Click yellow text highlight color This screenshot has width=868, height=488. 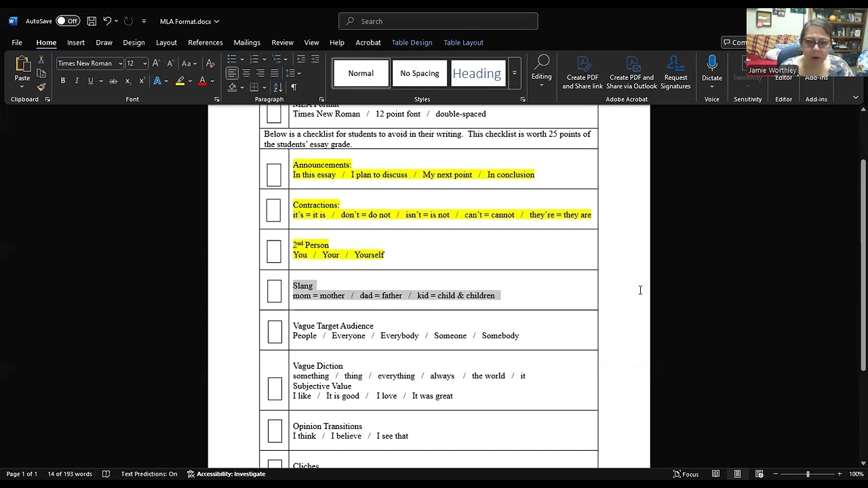pos(180,81)
